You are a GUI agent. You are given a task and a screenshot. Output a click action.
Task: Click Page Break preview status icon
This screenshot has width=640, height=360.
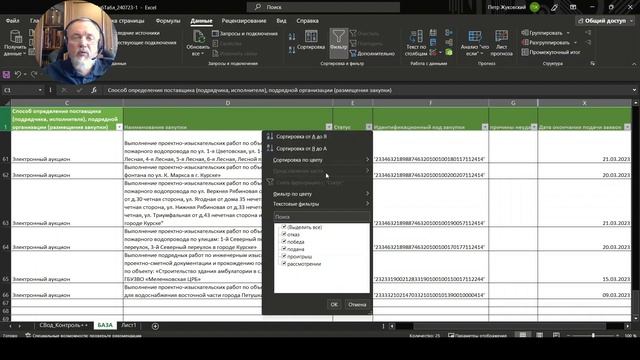coord(556,336)
